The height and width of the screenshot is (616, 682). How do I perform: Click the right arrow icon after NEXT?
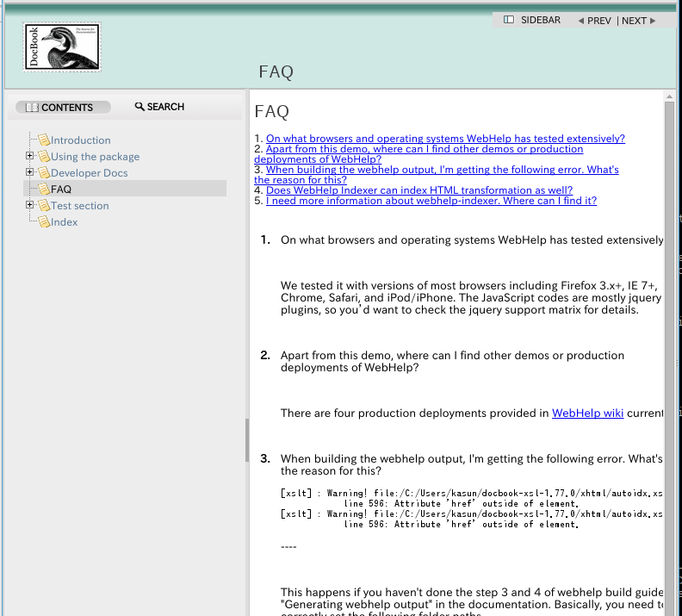tap(653, 21)
